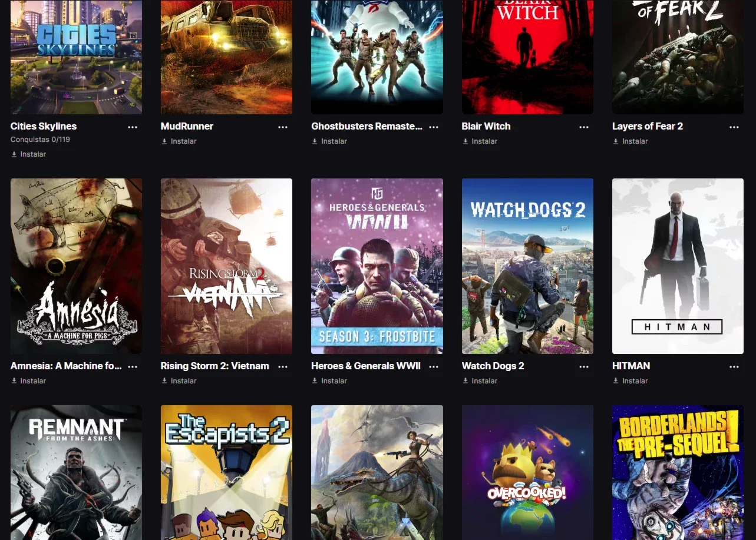Install MudRunner with its Instalar button
The height and width of the screenshot is (540, 756).
point(179,141)
